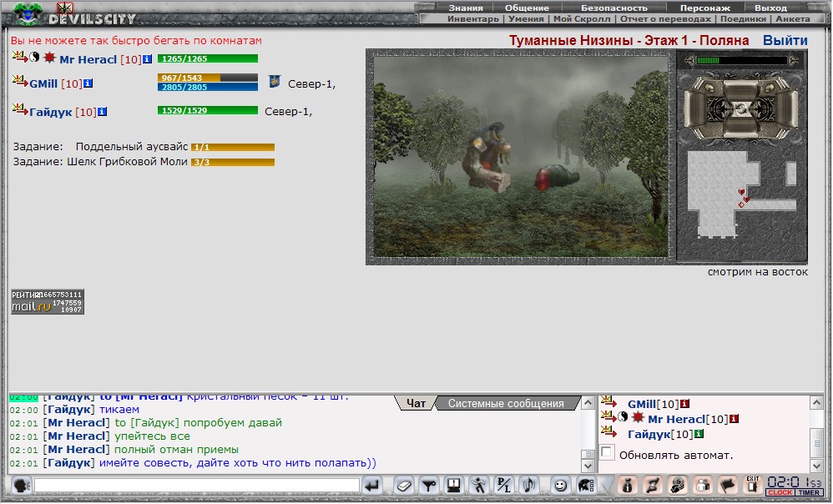Switch to the Чат tab
The height and width of the screenshot is (504, 833).
pyautogui.click(x=416, y=404)
